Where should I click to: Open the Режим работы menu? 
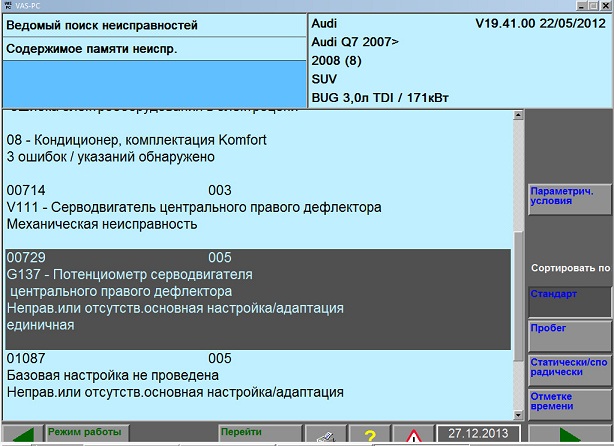pos(87,433)
